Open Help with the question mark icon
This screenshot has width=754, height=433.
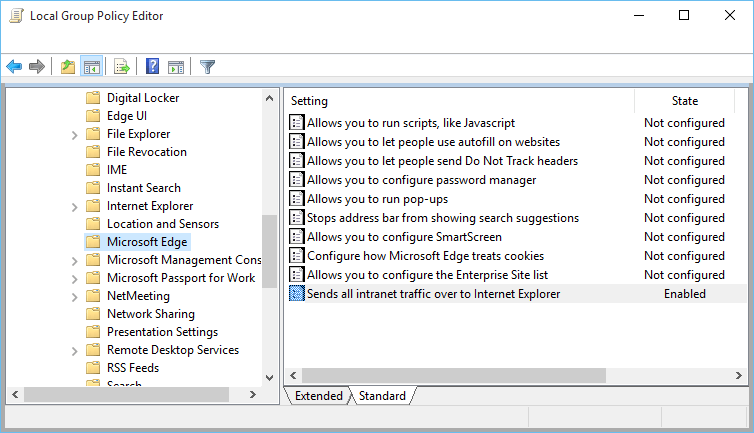tap(152, 66)
